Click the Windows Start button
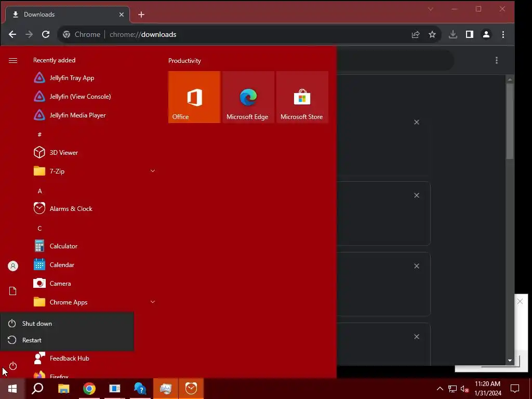532x399 pixels. point(12,389)
